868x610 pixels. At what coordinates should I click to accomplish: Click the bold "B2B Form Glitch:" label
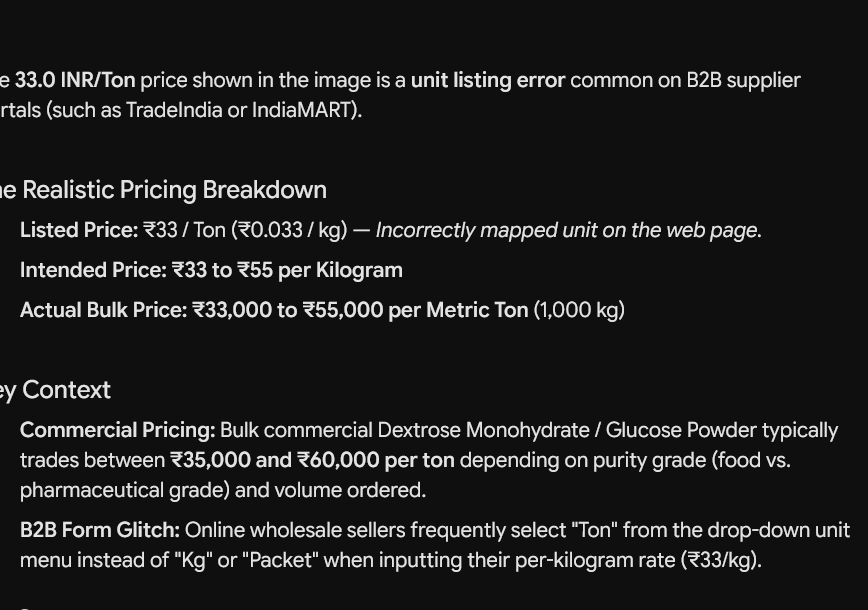coord(100,530)
